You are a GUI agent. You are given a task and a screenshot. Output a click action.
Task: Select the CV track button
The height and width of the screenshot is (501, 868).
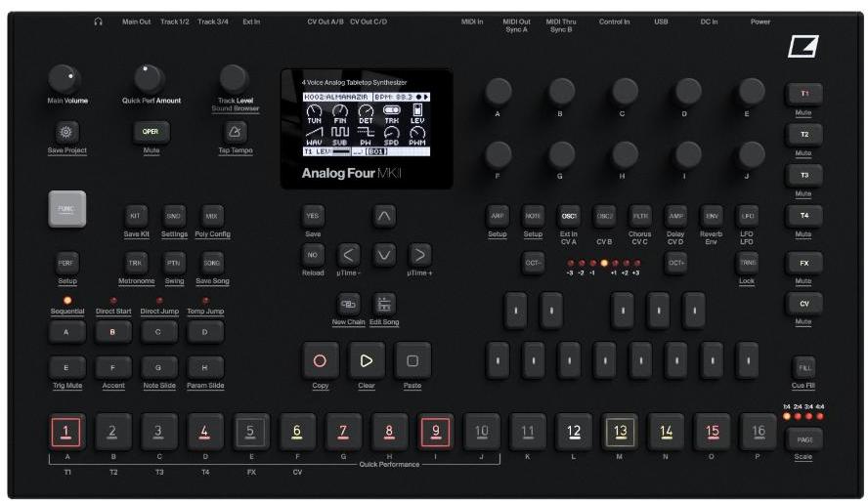pos(803,304)
